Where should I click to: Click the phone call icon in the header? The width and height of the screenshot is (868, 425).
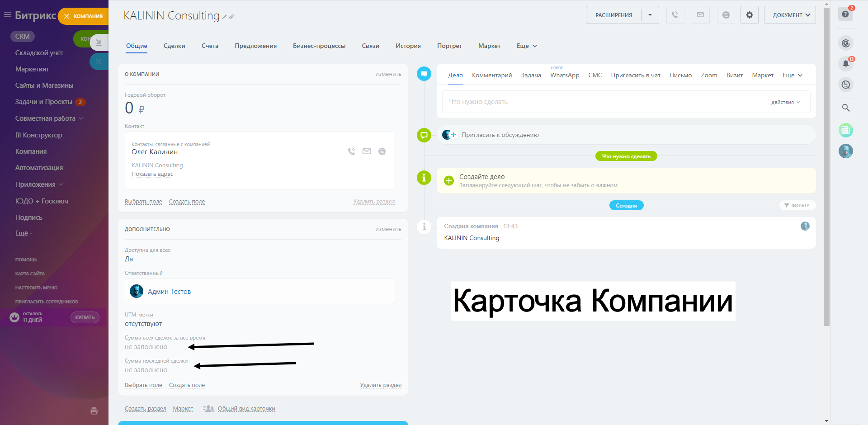(x=675, y=15)
